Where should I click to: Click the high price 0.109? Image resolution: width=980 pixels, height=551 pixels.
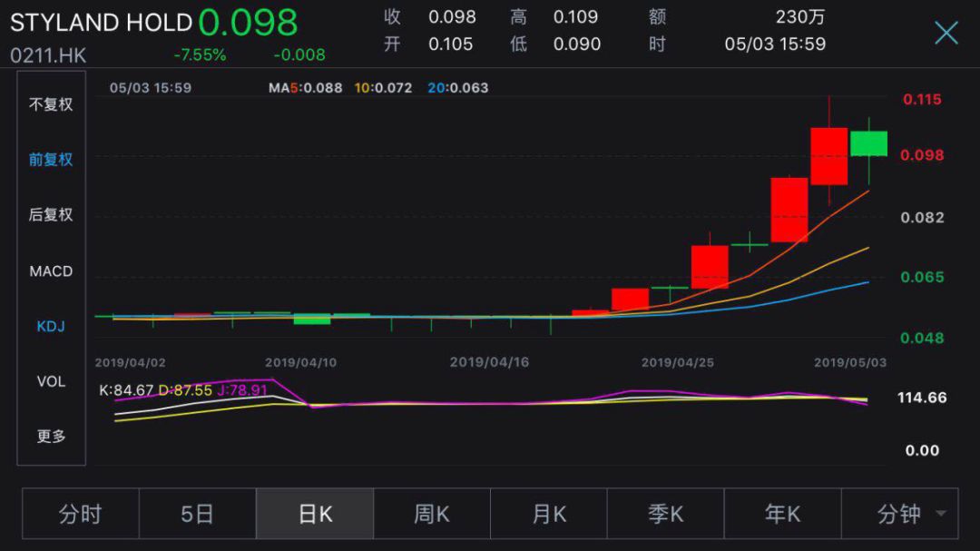coord(575,17)
